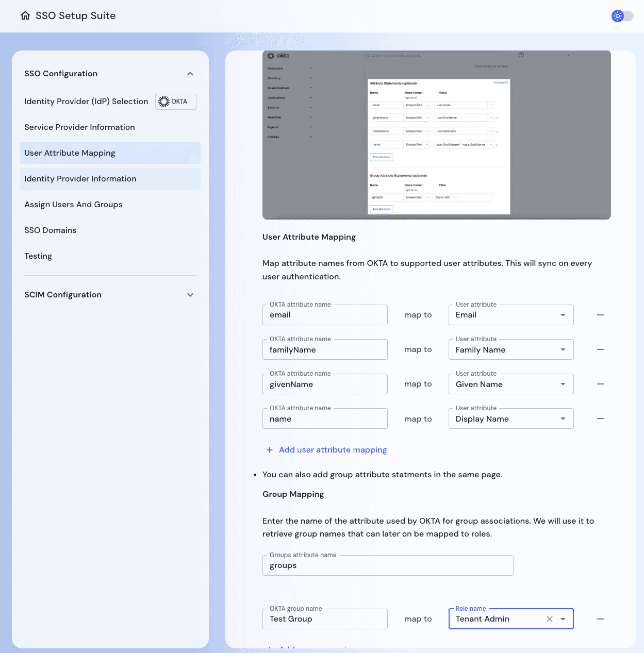644x653 pixels.
Task: Select Testing in the sidebar
Action: point(38,256)
